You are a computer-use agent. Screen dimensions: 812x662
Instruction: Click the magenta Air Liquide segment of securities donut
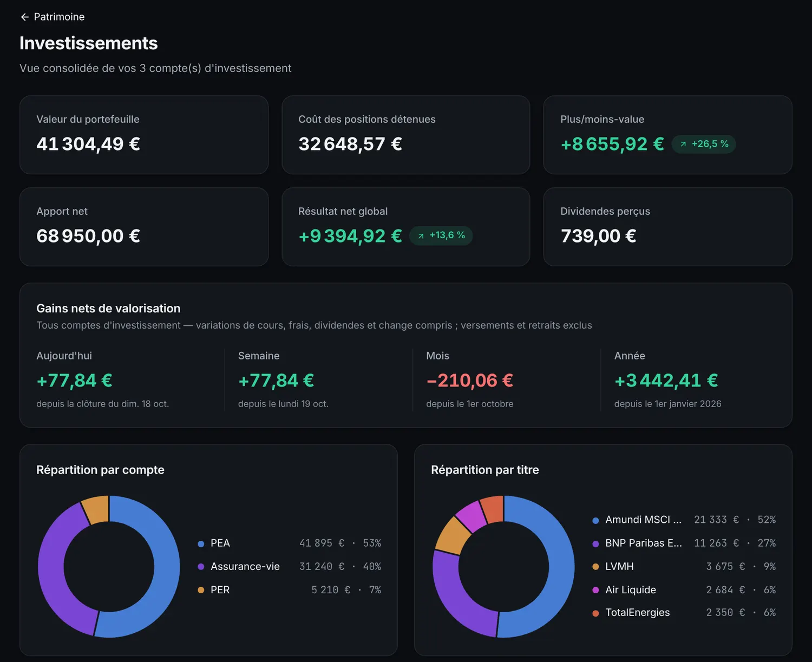[x=472, y=516]
